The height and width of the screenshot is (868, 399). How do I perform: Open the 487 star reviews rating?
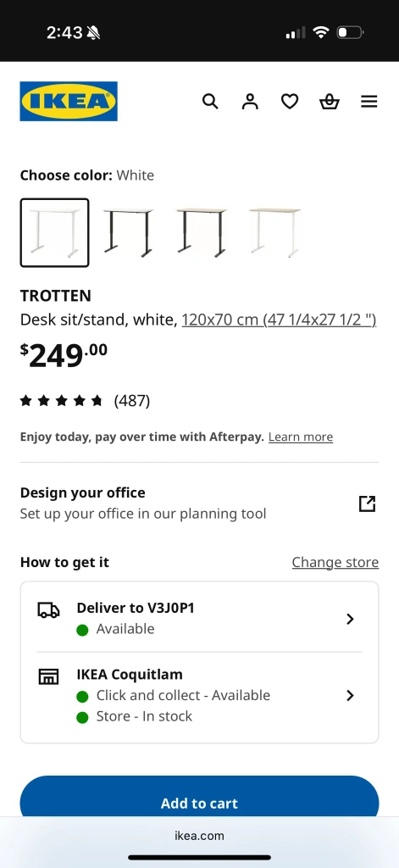86,400
